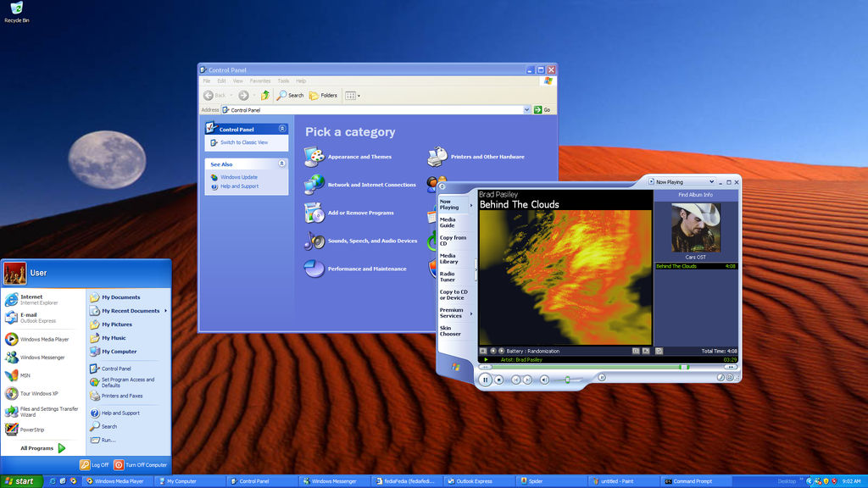Open Now Playing tab in Media Player

click(449, 205)
